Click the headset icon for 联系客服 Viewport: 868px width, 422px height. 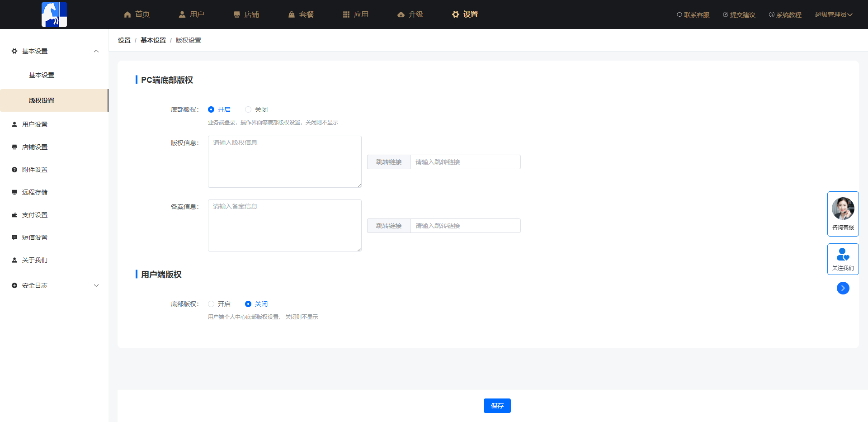[679, 15]
